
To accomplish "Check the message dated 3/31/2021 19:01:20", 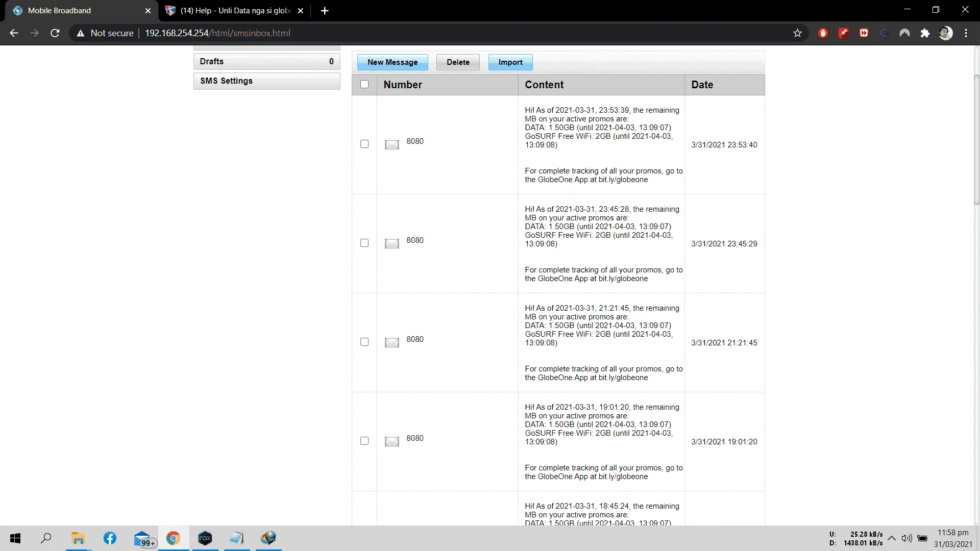I will tap(364, 441).
